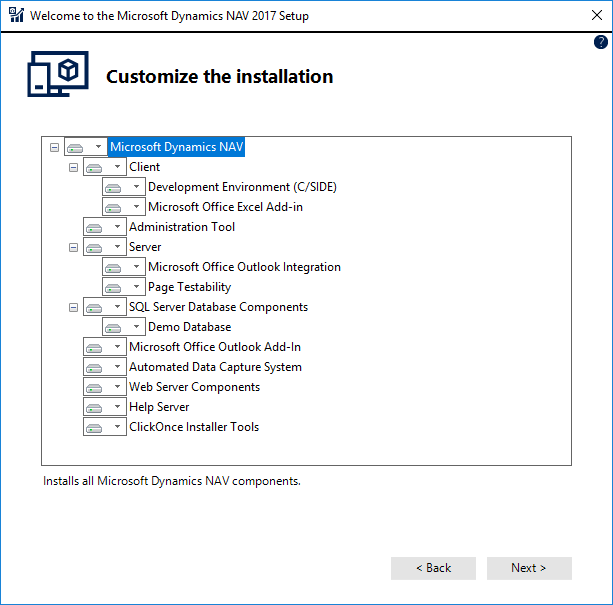Open install option dropdown for Server

click(104, 247)
